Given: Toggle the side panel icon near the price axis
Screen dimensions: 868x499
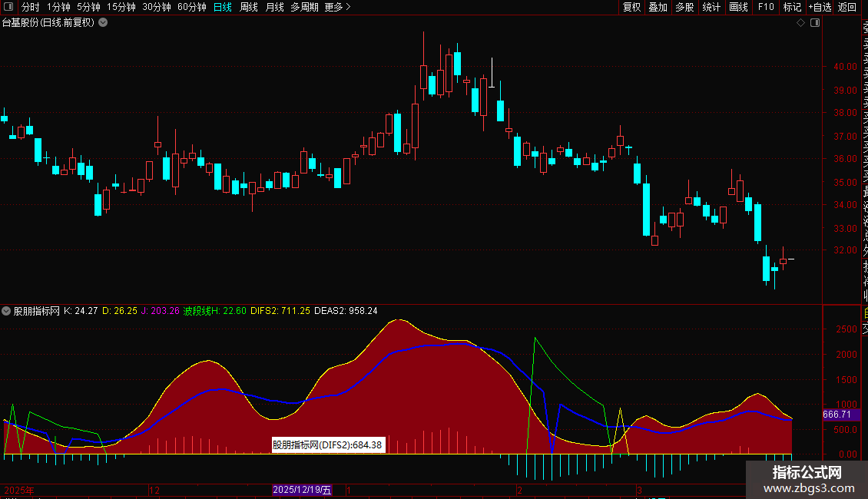Looking at the screenshot, I should click(x=814, y=23).
